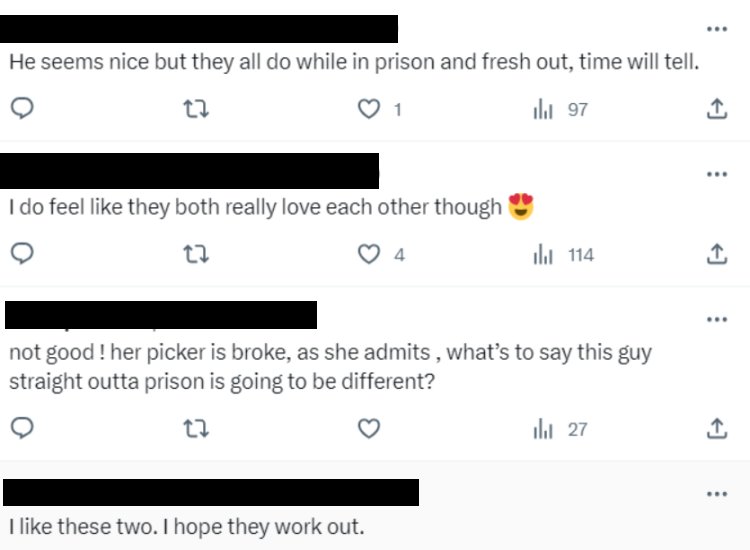Screen dimensions: 750x550
Task: Reply to the 'her picker is broke' tweet
Action: [22, 428]
